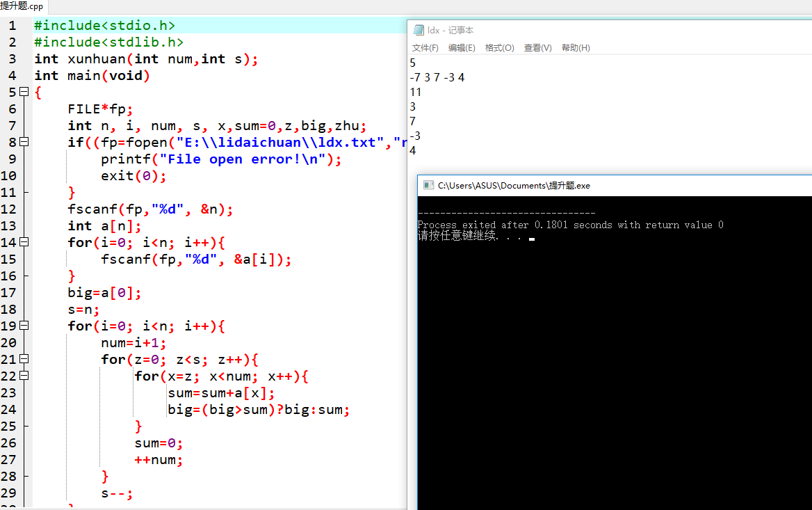Click the xunhuan declaration on line 3
Viewport: 812px width, 510px height.
(x=146, y=59)
